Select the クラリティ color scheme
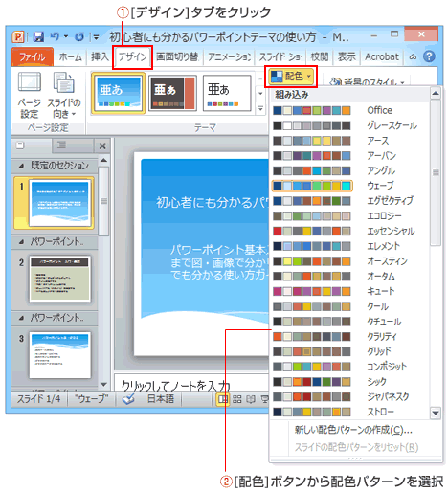This screenshot has width=448, height=493. [349, 337]
